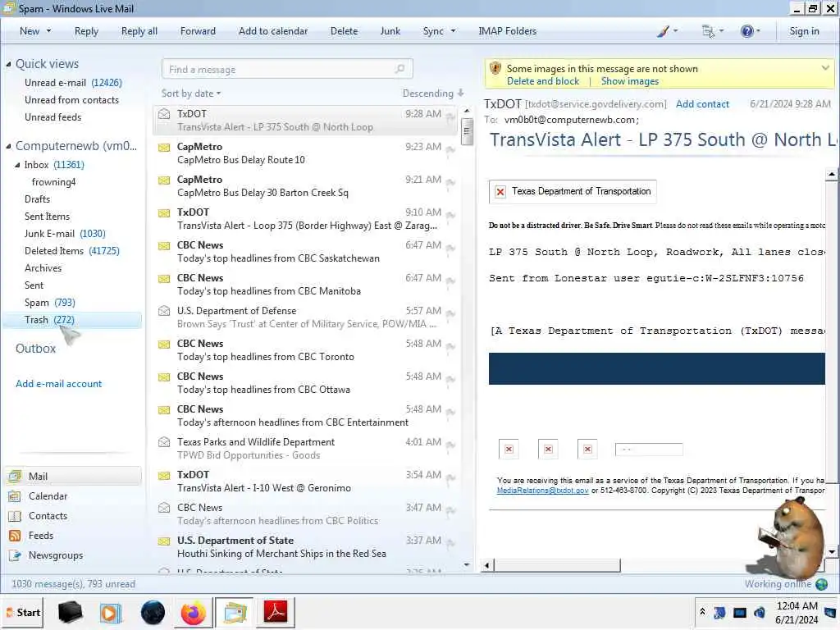Click envelope icon of U.S. Department of Defense message

coord(164,311)
